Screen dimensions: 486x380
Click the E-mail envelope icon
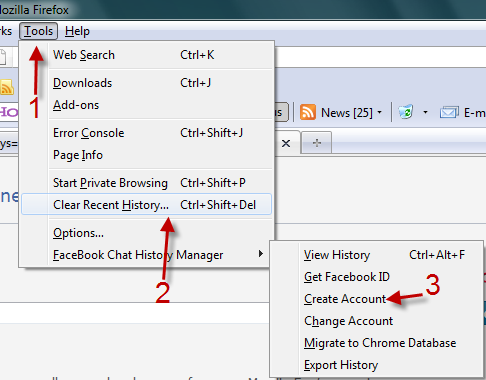pos(449,113)
